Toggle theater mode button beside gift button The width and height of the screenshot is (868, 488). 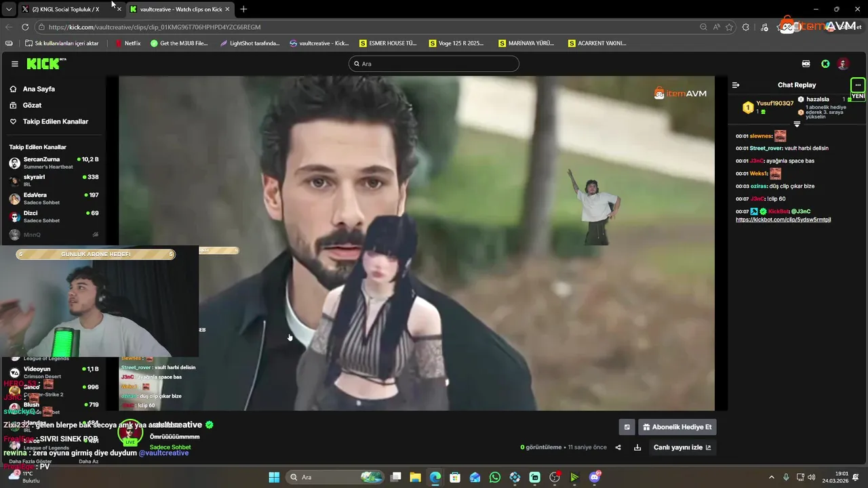[627, 427]
